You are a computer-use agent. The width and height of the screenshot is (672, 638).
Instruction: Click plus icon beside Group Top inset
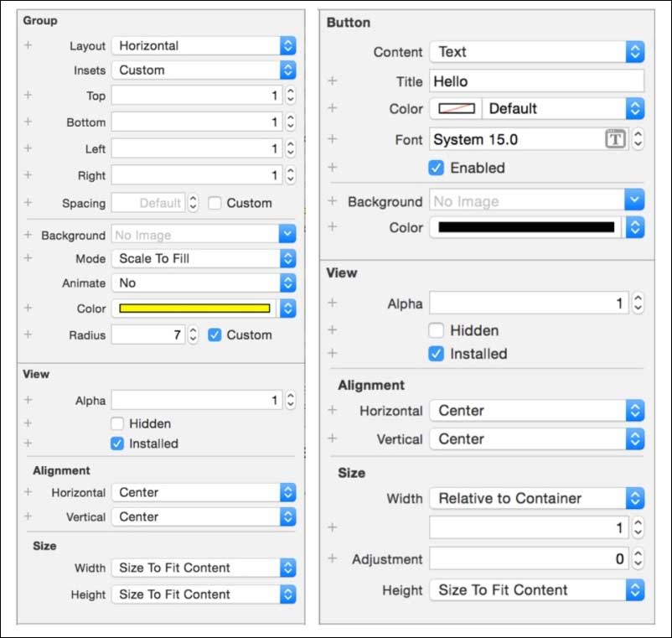click(28, 96)
